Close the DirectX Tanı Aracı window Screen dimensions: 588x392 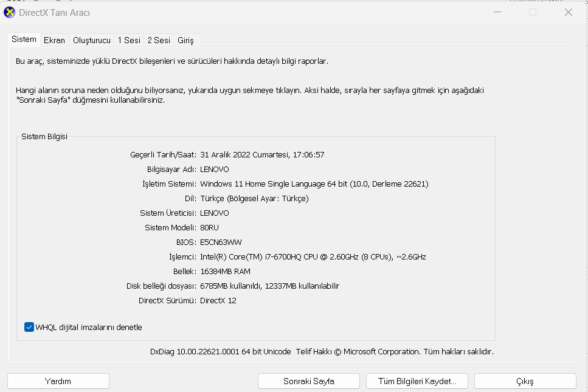point(569,12)
